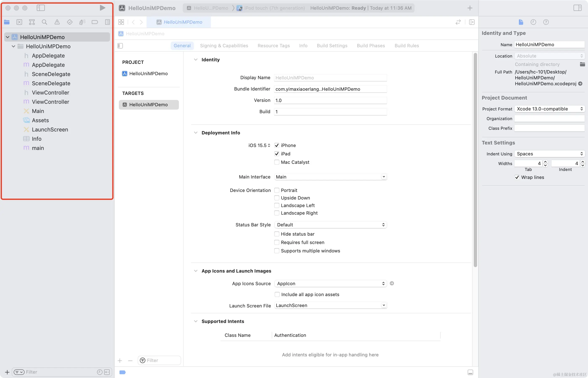Show the Quick Help inspector
Image resolution: width=588 pixels, height=378 pixels.
point(546,22)
